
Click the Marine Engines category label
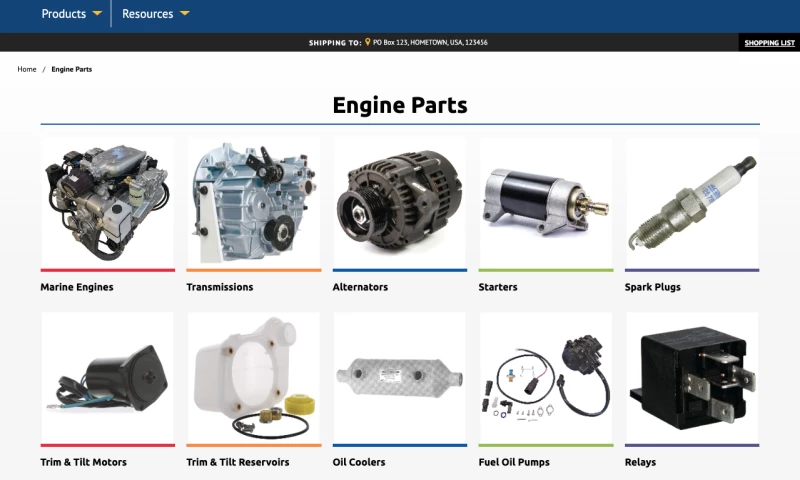tap(77, 287)
